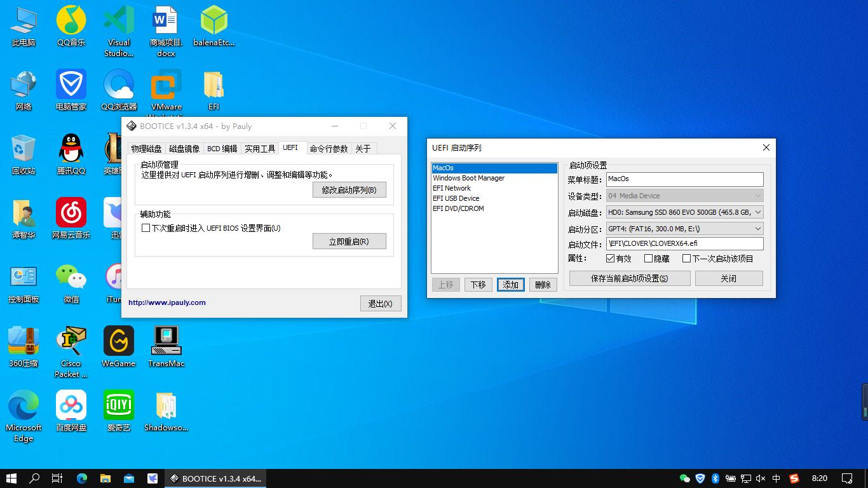Open the EFI folder on the desktop
868x488 pixels.
[214, 89]
